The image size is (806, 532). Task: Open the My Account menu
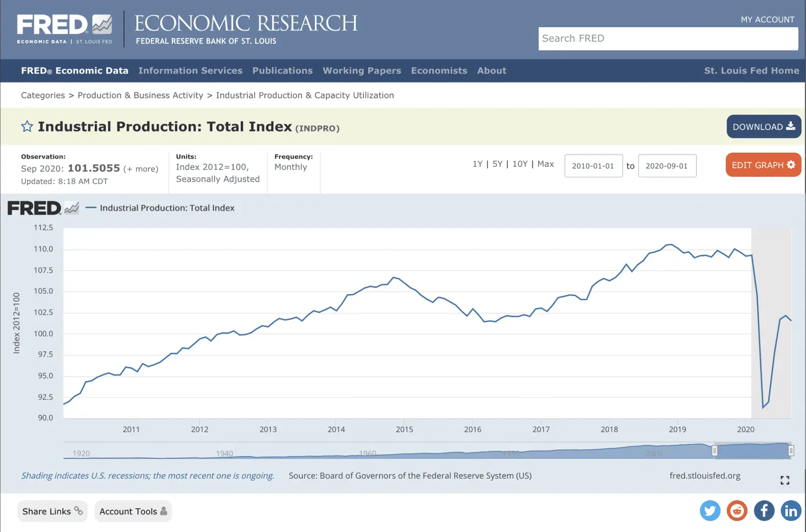click(767, 20)
